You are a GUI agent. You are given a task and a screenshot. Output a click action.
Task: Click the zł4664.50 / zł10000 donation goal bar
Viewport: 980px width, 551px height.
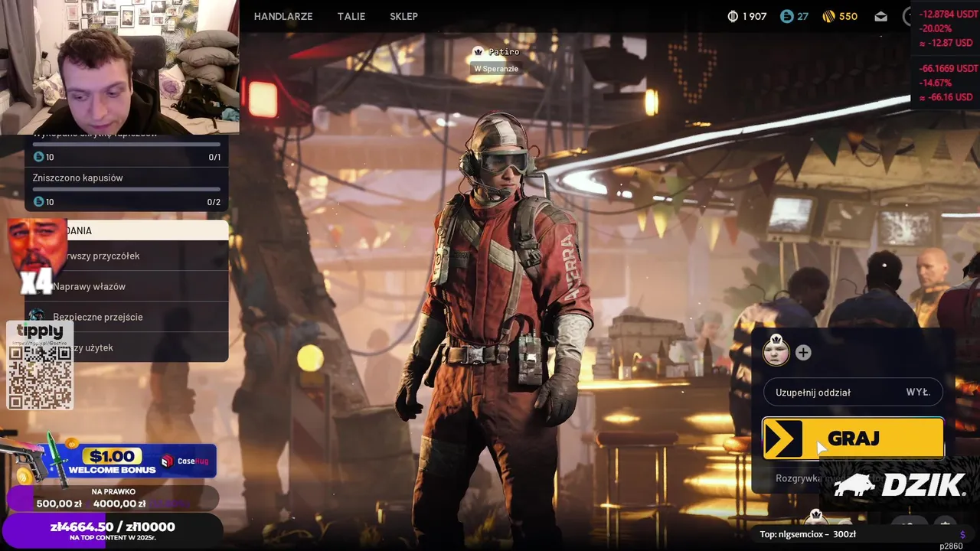pos(113,531)
